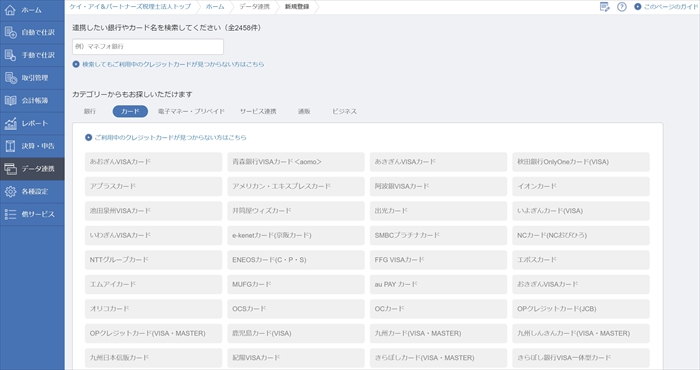The image size is (700, 370).
Task: Click the help question mark icon
Action: click(x=622, y=7)
